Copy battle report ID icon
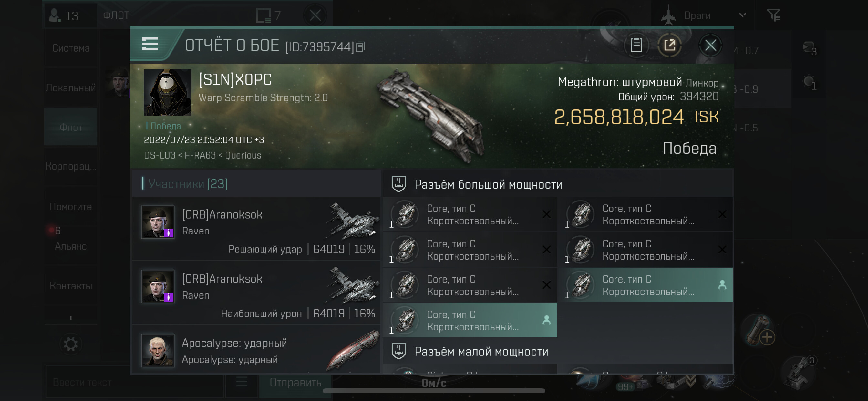Viewport: 868px width, 401px height. [361, 47]
